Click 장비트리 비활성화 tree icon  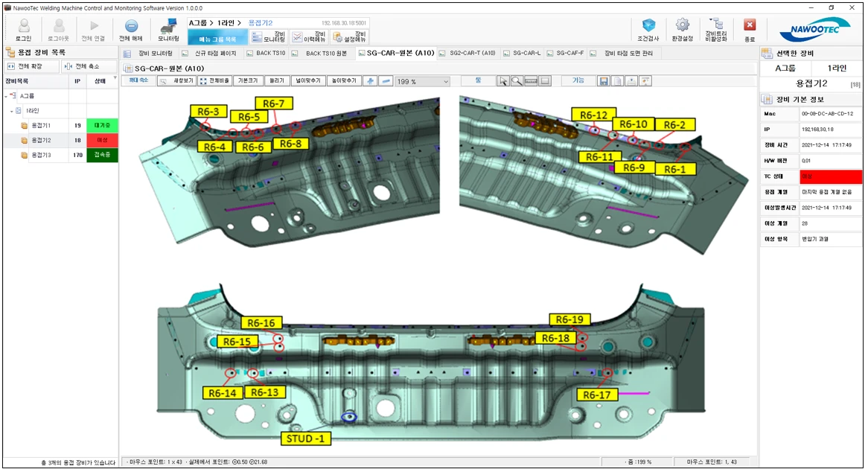[716, 24]
